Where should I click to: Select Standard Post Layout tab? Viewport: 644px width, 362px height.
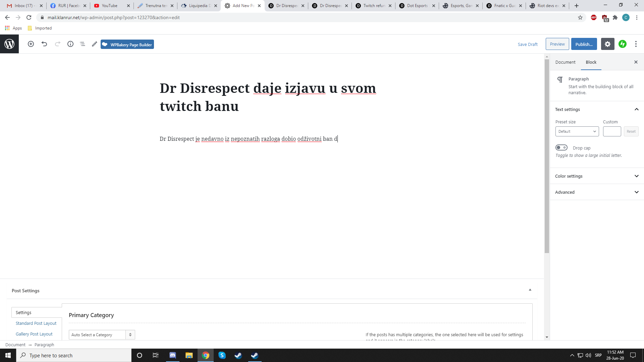36,323
